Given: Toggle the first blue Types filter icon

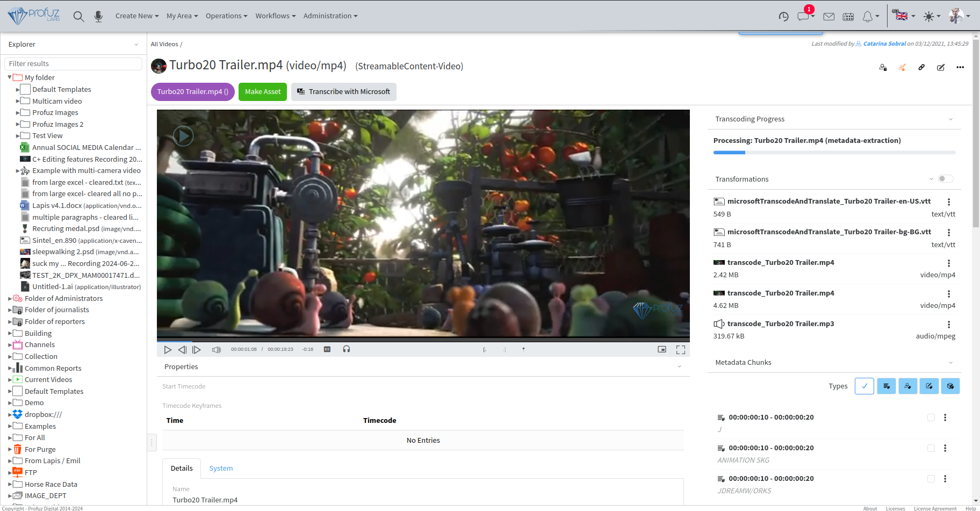Looking at the screenshot, I should point(887,386).
